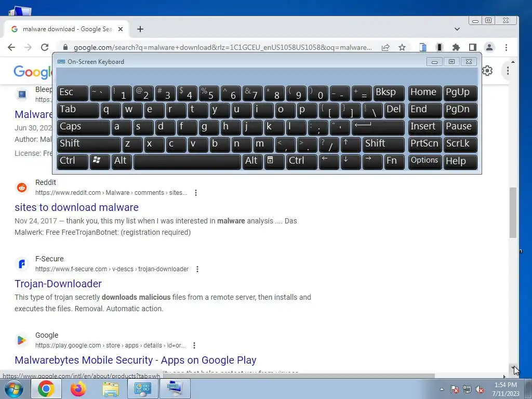Image resolution: width=532 pixels, height=399 pixels.
Task: Click the left arrow key on keyboard
Action: (329, 162)
